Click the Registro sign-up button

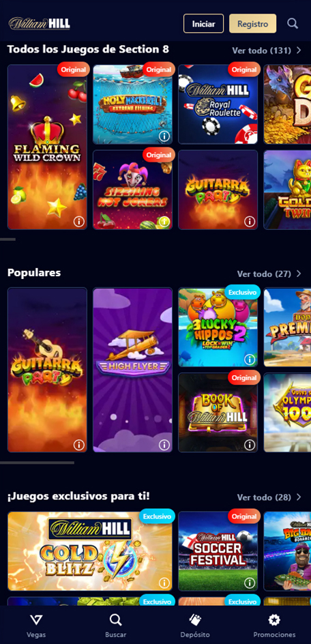click(x=252, y=23)
